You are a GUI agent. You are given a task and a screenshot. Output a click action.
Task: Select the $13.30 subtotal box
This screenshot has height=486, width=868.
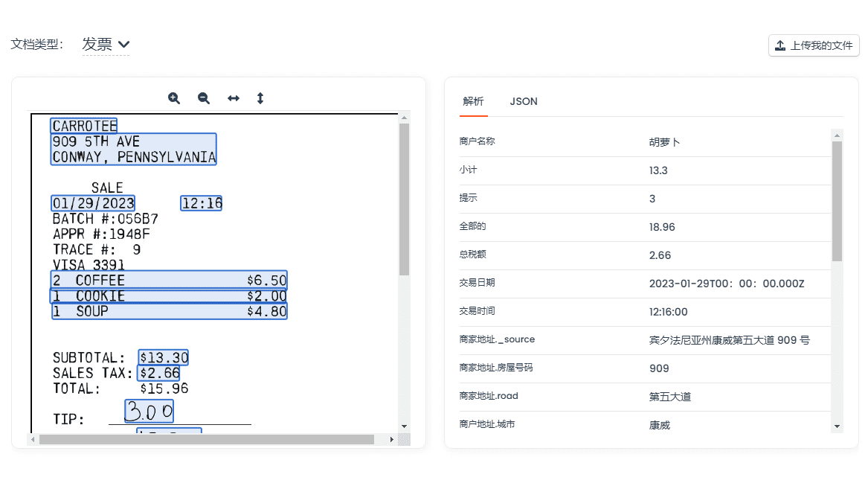pos(164,357)
